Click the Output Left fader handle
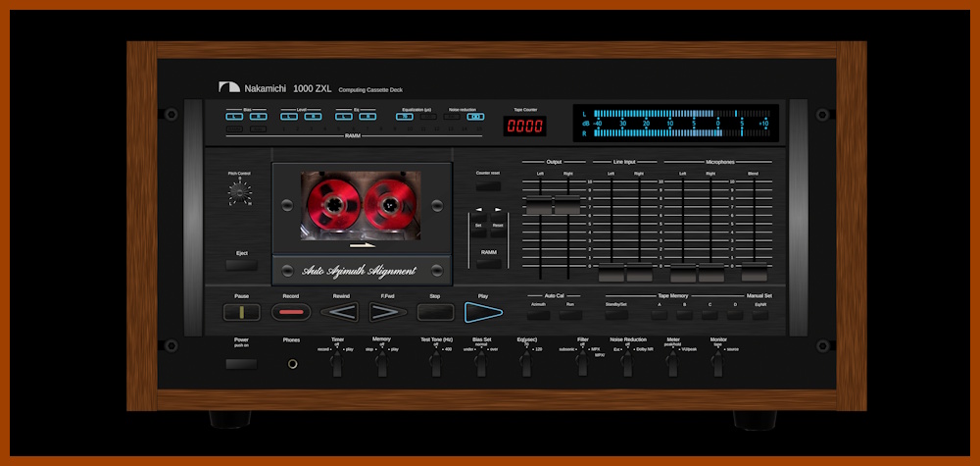This screenshot has width=980, height=466. (x=539, y=204)
